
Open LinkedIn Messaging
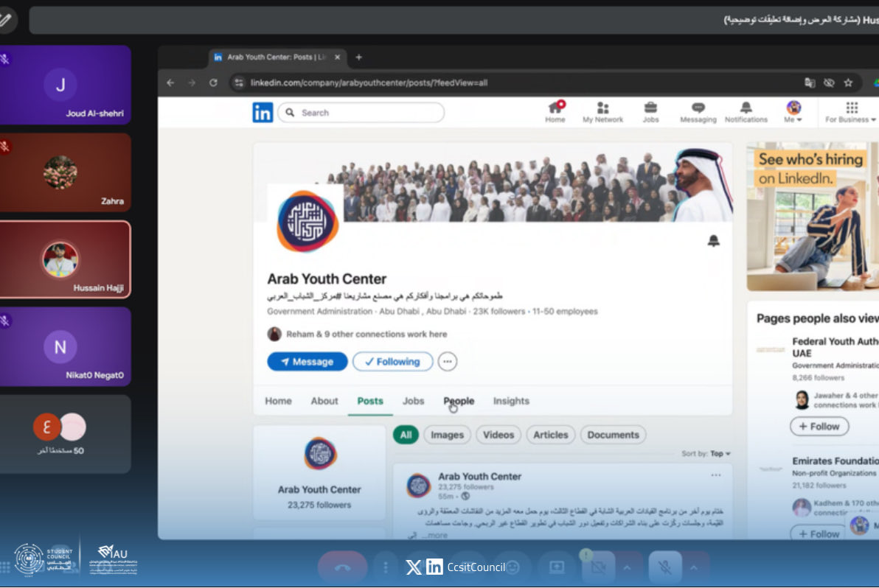point(698,112)
